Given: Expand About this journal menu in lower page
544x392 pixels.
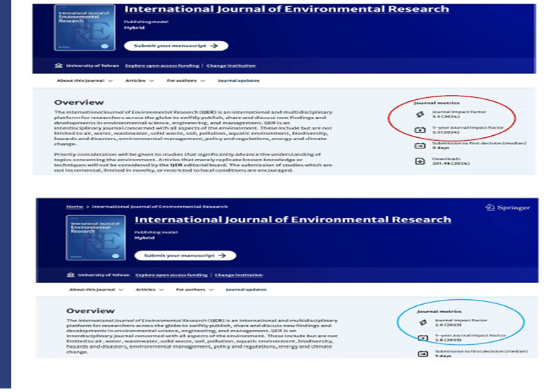Looking at the screenshot, I should 96,290.
